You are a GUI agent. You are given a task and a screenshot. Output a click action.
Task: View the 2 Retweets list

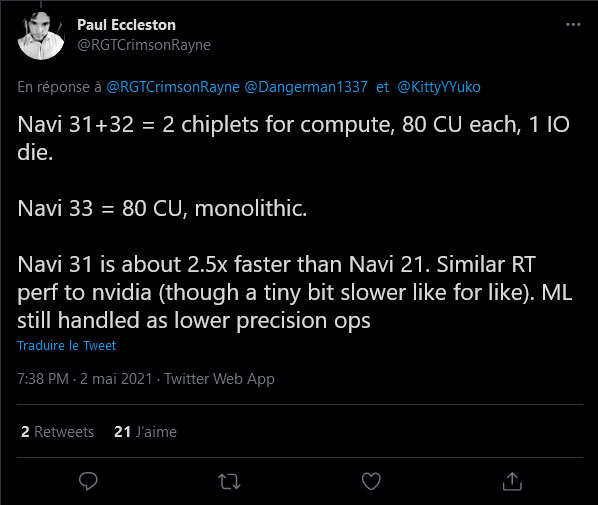point(58,432)
